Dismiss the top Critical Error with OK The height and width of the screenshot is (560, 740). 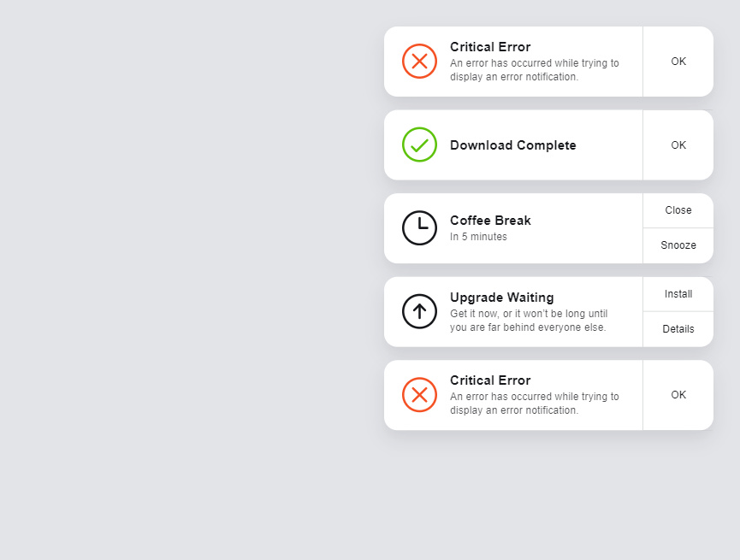[x=678, y=62]
